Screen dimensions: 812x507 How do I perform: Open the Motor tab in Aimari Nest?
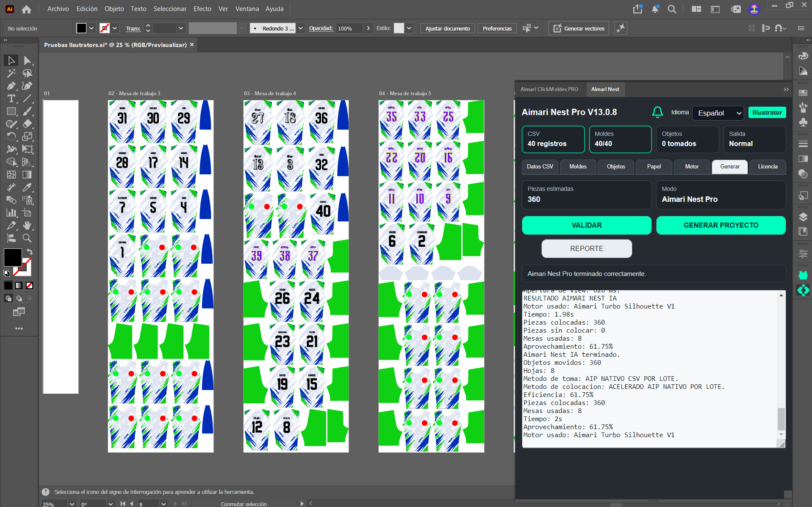(x=692, y=167)
